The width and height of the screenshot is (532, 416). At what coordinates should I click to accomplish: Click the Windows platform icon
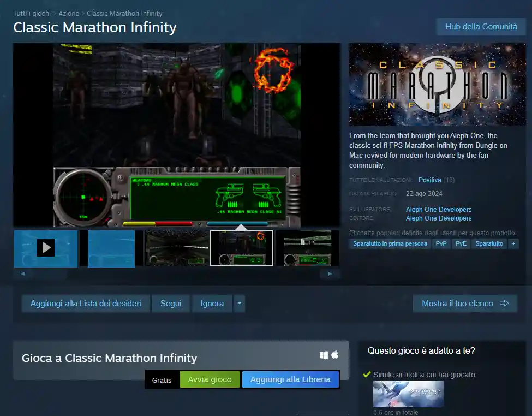point(324,355)
